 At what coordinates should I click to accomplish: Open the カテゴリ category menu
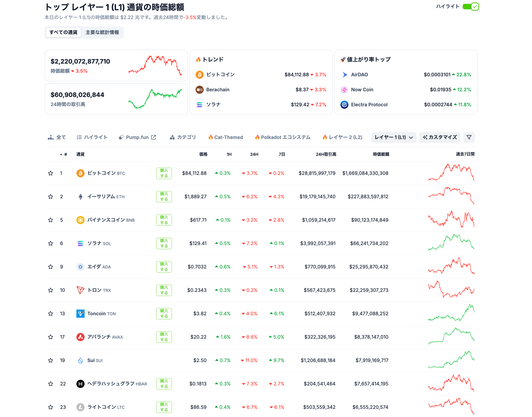pos(183,137)
